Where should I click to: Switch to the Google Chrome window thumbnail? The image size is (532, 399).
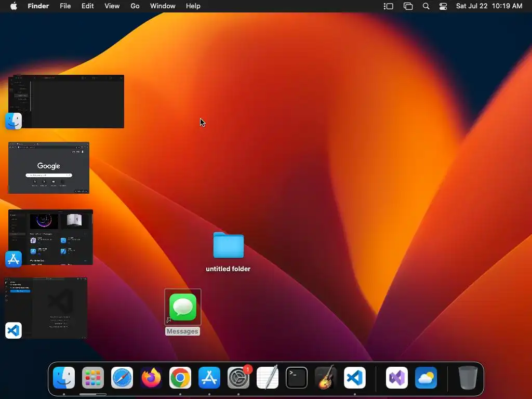49,168
